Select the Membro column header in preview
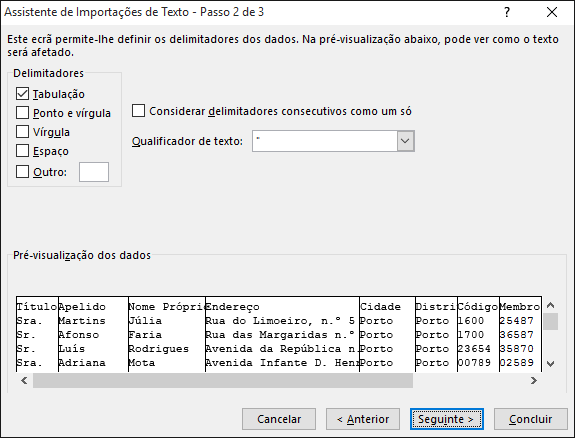This screenshot has width=575, height=438. [x=520, y=307]
